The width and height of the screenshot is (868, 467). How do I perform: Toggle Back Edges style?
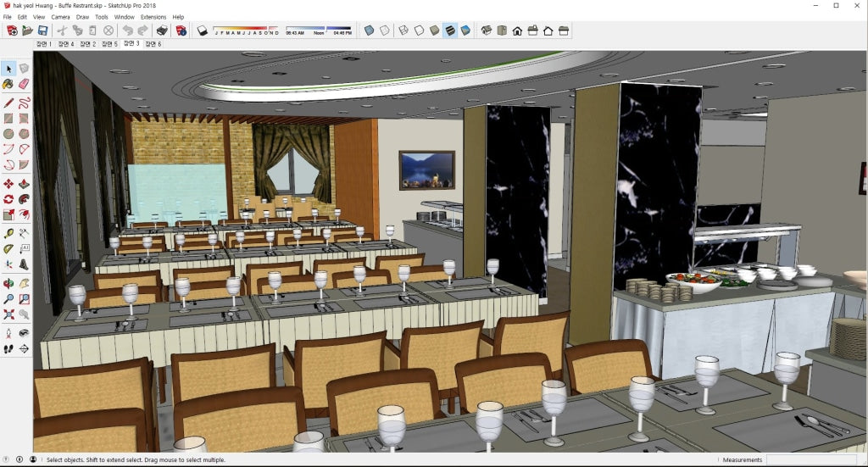pyautogui.click(x=385, y=31)
